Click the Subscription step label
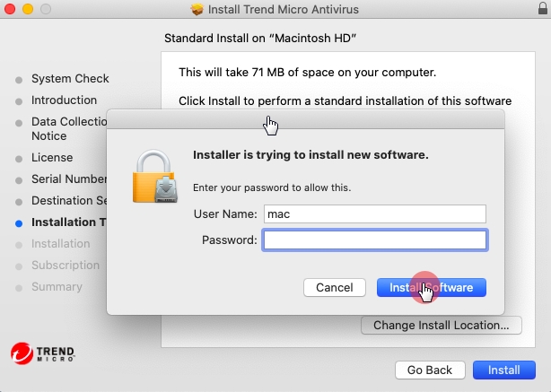The width and height of the screenshot is (551, 392). click(66, 266)
